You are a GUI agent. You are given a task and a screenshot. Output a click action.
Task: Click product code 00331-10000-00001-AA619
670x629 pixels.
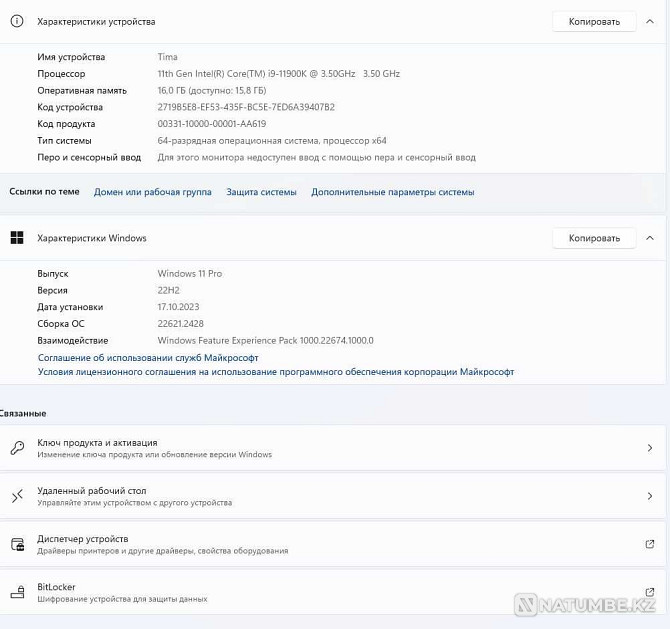click(x=212, y=123)
